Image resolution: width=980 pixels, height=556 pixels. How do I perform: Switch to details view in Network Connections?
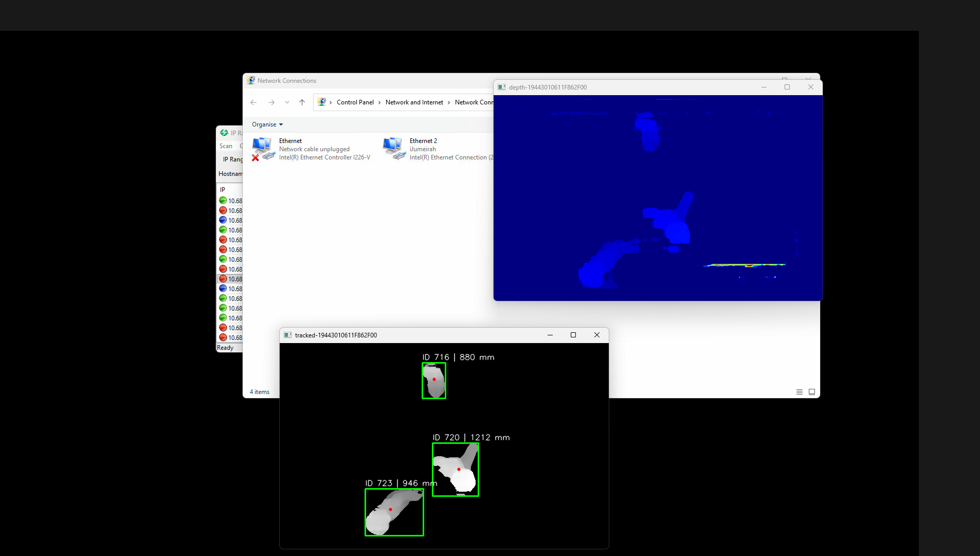pos(799,392)
